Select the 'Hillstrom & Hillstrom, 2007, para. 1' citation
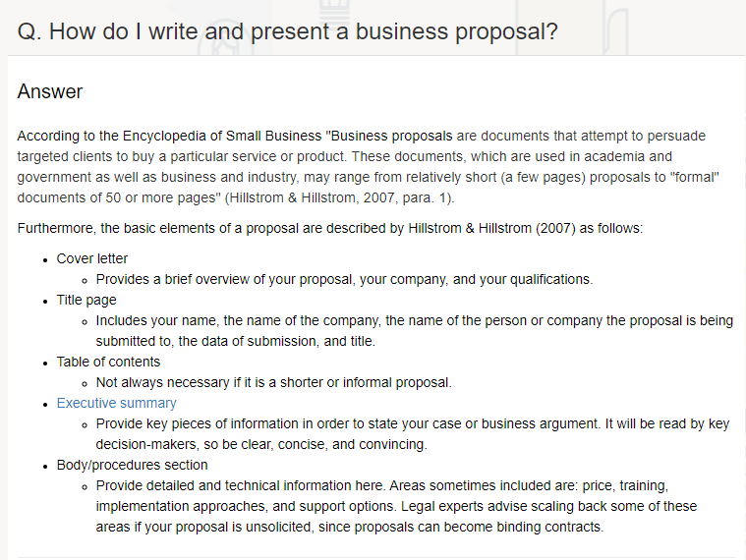The image size is (746, 560). point(339,197)
